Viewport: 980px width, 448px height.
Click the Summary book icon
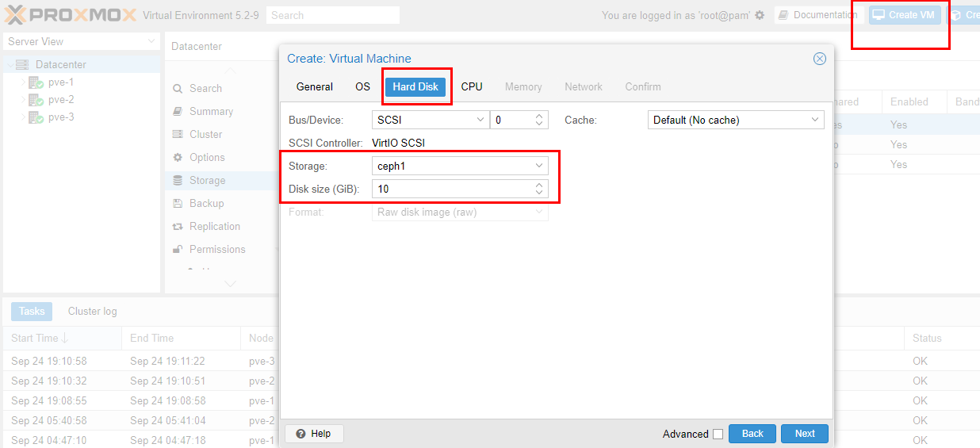[x=178, y=112]
